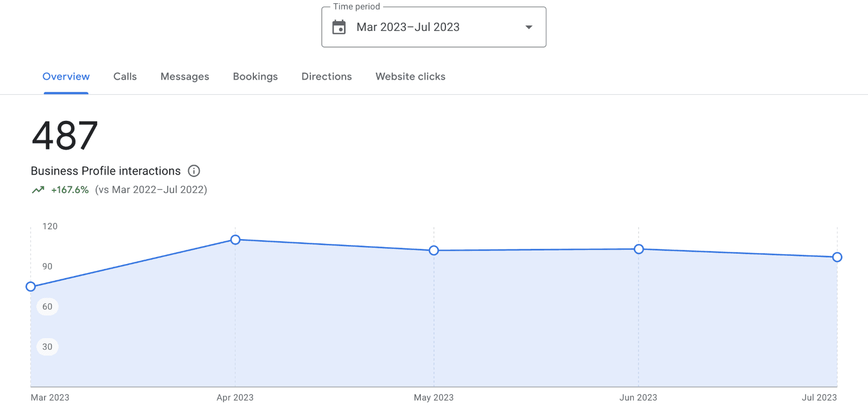
Task: Click the 487 total interactions number
Action: click(x=65, y=136)
